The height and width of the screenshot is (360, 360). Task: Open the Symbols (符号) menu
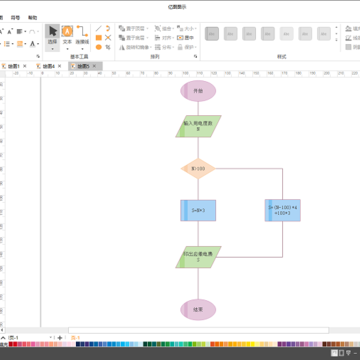click(x=15, y=18)
